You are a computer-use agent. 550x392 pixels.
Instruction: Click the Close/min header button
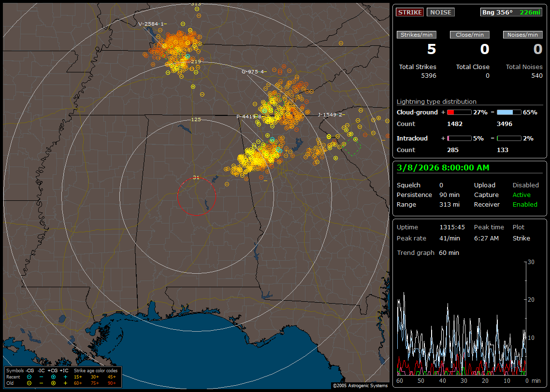470,35
